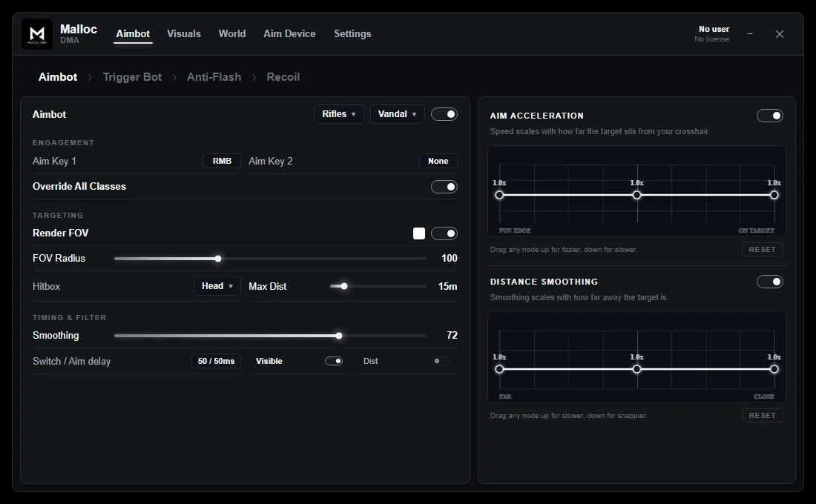
Task: Toggle the Render FOV switch
Action: [x=444, y=233]
